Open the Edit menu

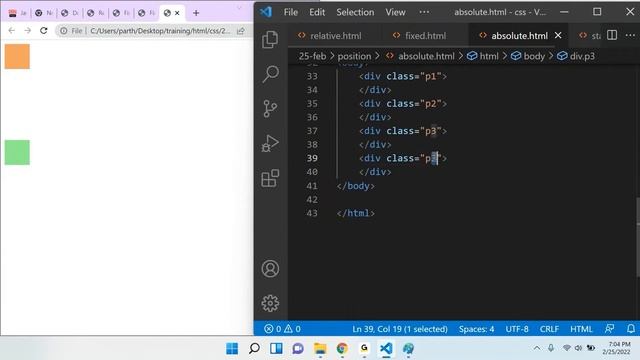(x=317, y=12)
